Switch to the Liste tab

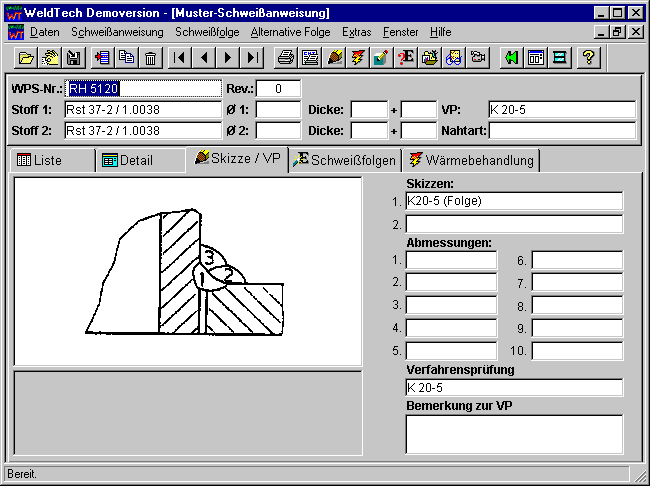pos(51,160)
